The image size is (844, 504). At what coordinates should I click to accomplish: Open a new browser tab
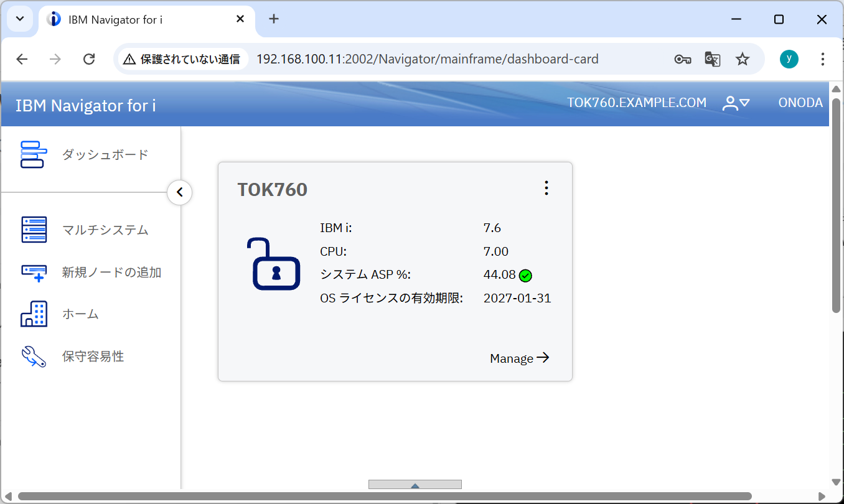click(x=274, y=19)
